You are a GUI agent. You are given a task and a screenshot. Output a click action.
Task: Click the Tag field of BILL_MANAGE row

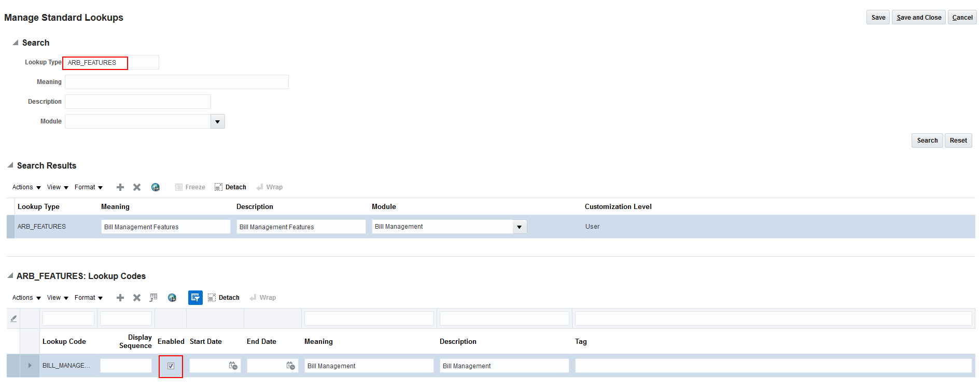tap(774, 366)
